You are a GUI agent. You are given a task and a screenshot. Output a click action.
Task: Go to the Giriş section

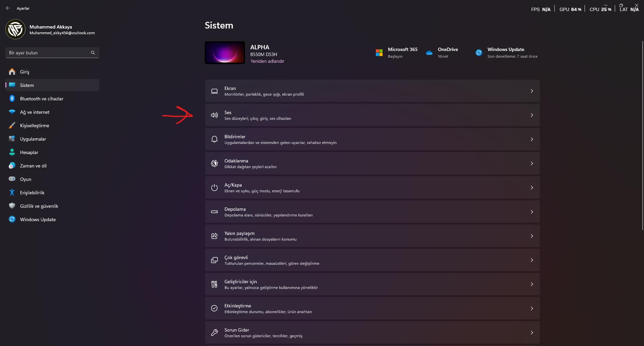click(52, 71)
